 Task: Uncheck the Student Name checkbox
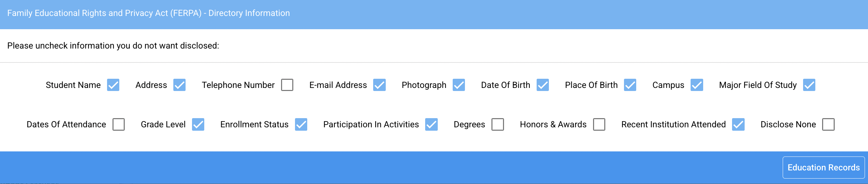click(113, 85)
